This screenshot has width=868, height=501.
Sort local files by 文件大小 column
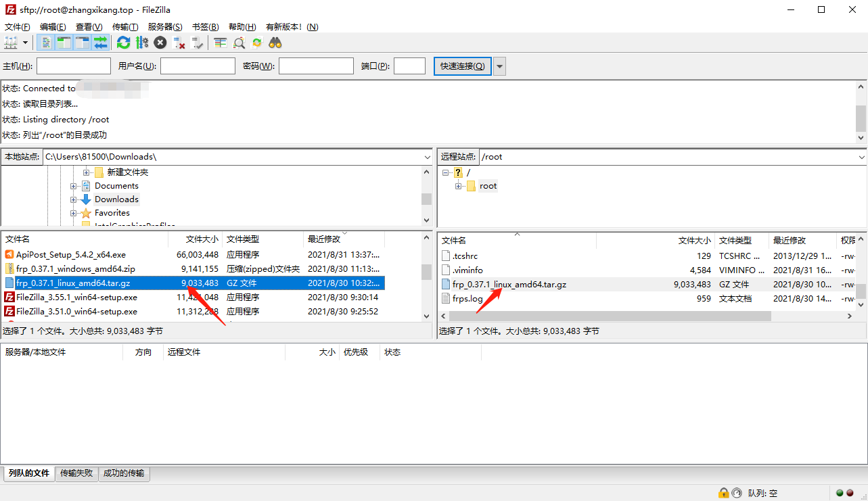pyautogui.click(x=196, y=239)
